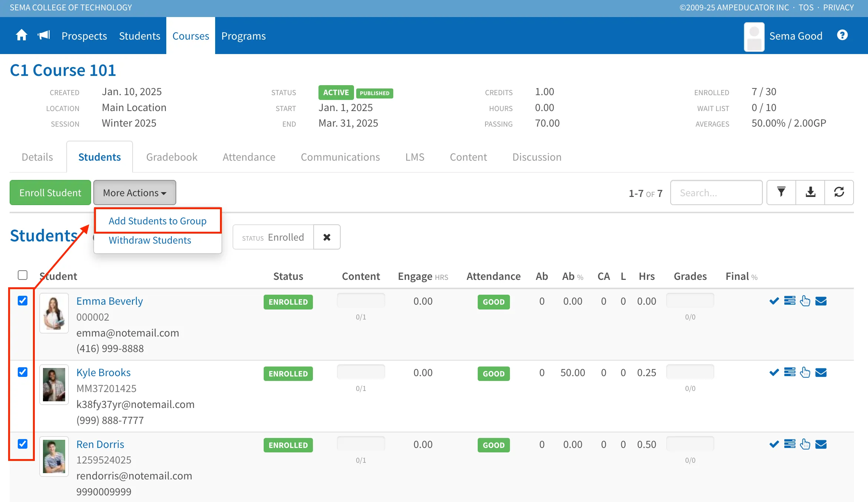Open the Programs navigation link

244,36
